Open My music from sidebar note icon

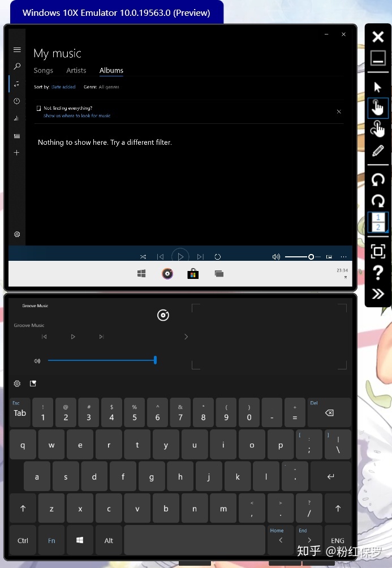16,84
